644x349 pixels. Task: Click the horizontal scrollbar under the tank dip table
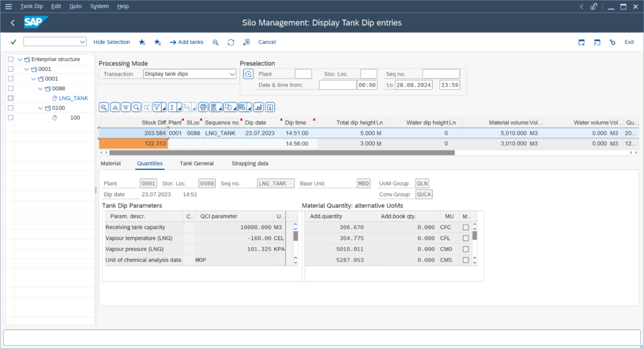tap(282, 153)
